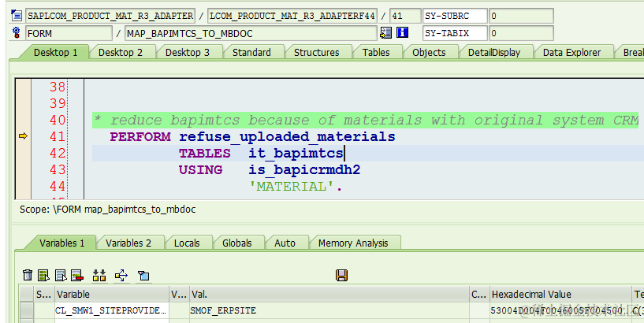644x323 pixels.
Task: Select the Variables 1 tab
Action: click(62, 243)
